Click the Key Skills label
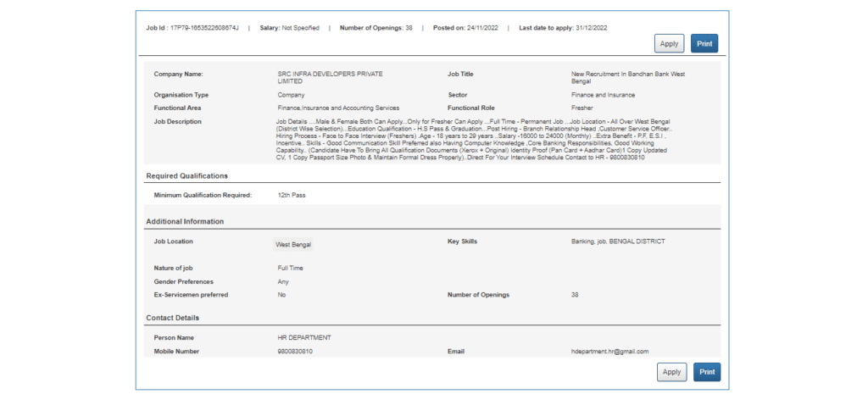This screenshot has width=868, height=416. 462,241
